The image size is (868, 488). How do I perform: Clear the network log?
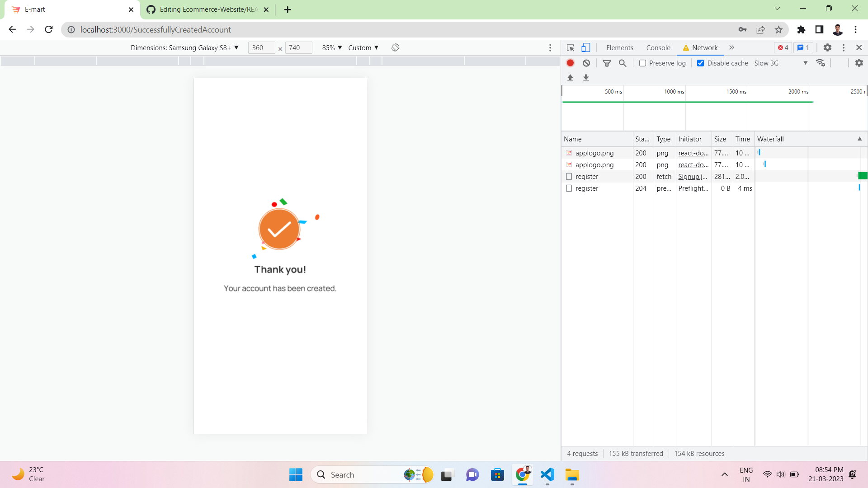pos(586,63)
